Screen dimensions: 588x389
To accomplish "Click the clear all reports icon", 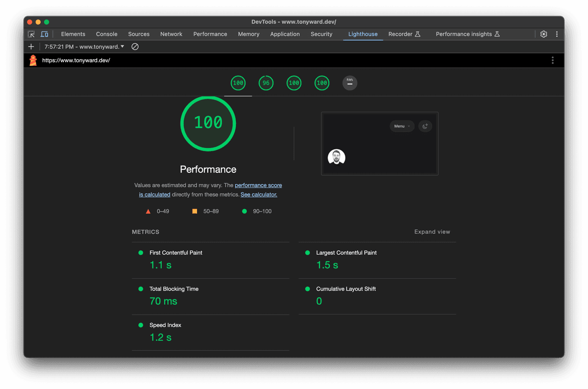I will click(135, 47).
